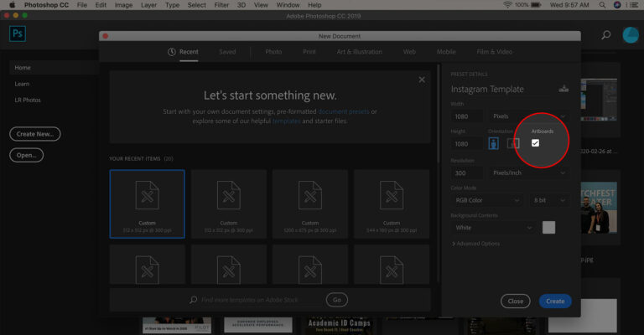Image resolution: width=644 pixels, height=335 pixels.
Task: Select landscape orientation icon
Action: click(x=513, y=143)
